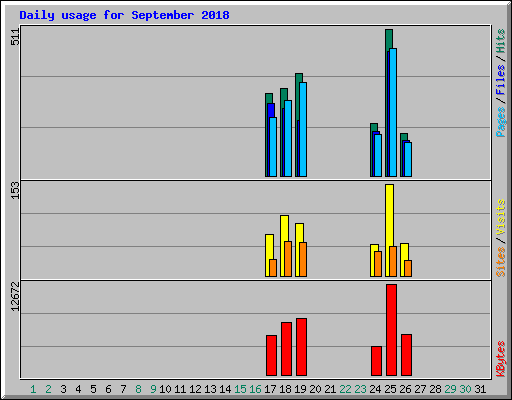The height and width of the screenshot is (400, 512).
Task: Click the day 17 orange sites bar
Action: pos(273,268)
